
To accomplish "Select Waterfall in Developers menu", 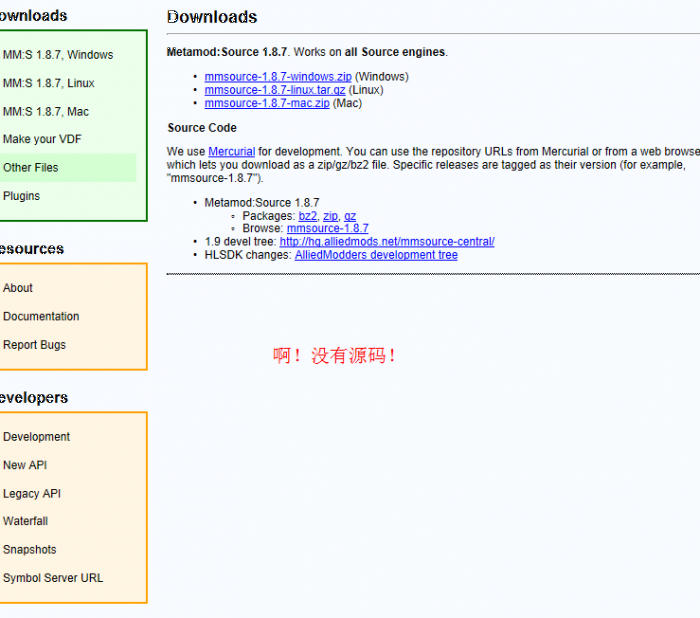I will pos(25,521).
